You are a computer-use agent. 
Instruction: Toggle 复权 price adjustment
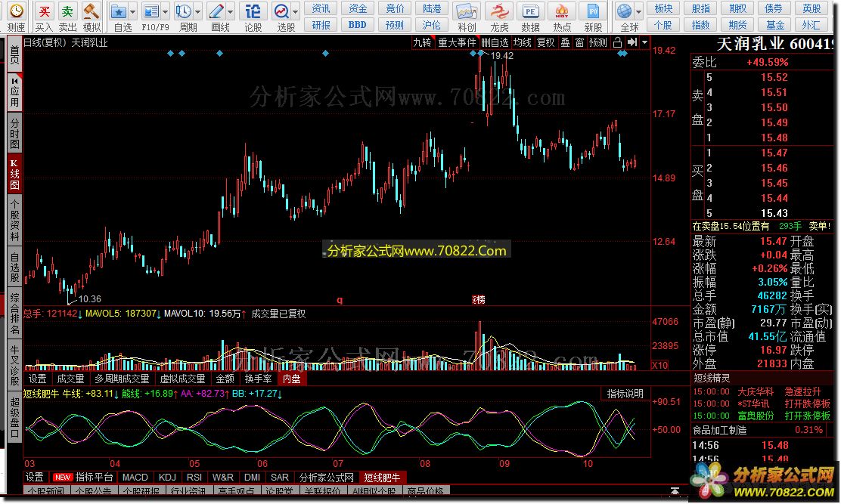point(545,42)
